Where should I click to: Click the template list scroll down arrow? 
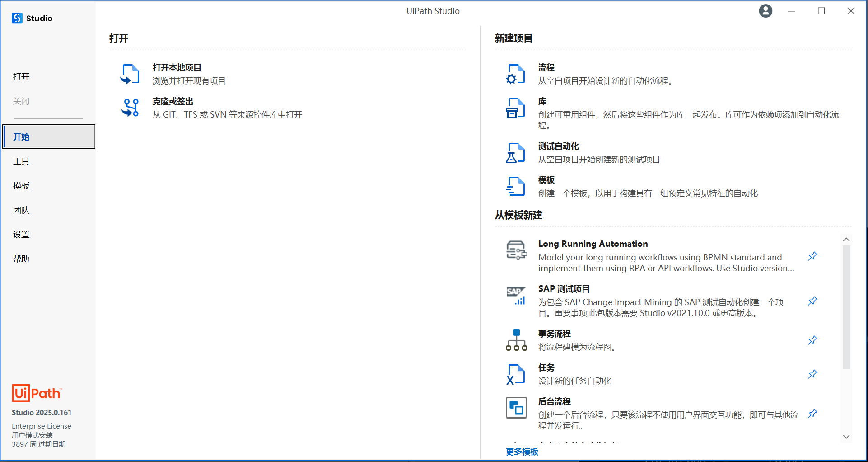tap(846, 437)
